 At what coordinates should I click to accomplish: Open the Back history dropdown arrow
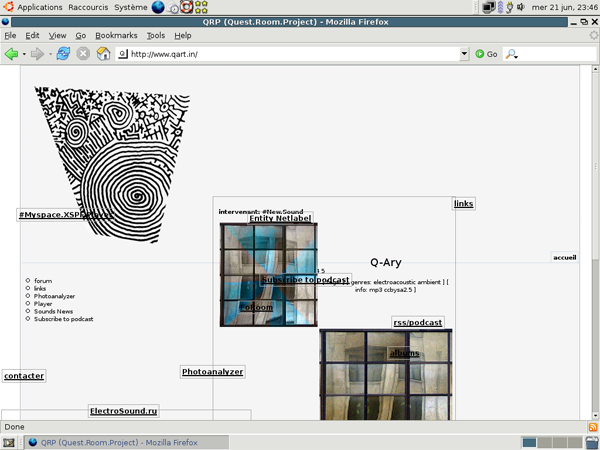pos(24,54)
